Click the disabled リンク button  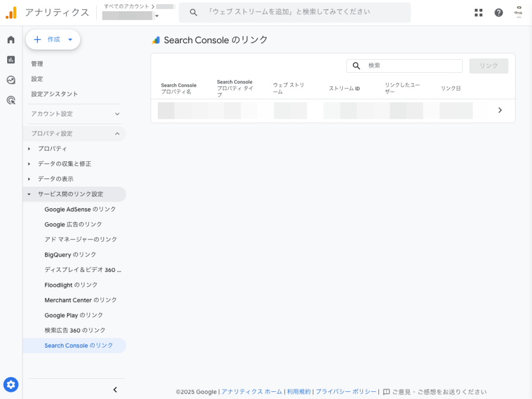[489, 66]
